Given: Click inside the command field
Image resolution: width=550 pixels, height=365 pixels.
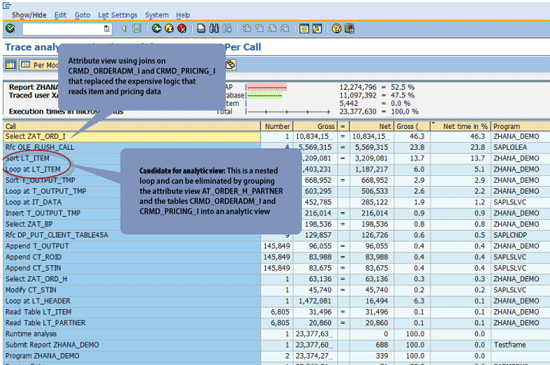Looking at the screenshot, I should pyautogui.click(x=63, y=29).
